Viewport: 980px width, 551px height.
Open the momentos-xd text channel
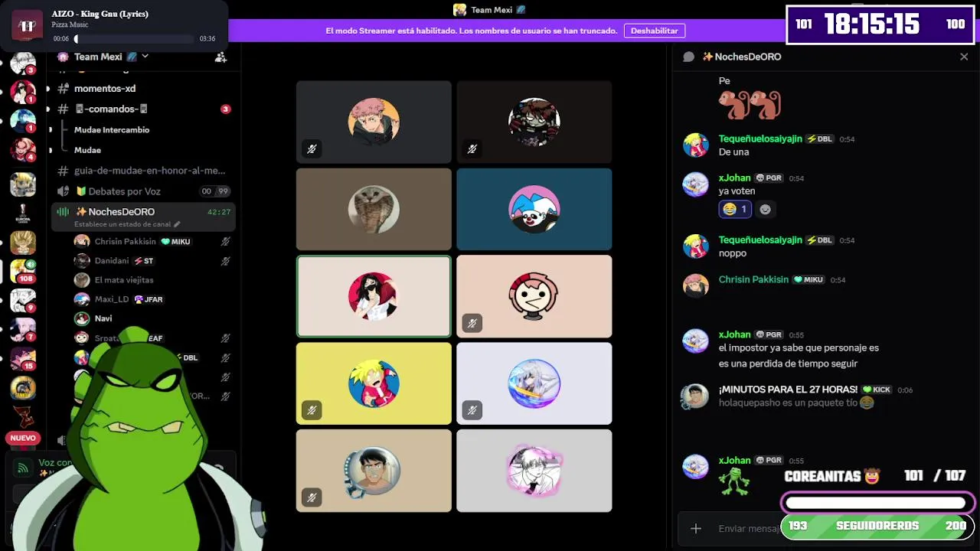[x=105, y=89]
